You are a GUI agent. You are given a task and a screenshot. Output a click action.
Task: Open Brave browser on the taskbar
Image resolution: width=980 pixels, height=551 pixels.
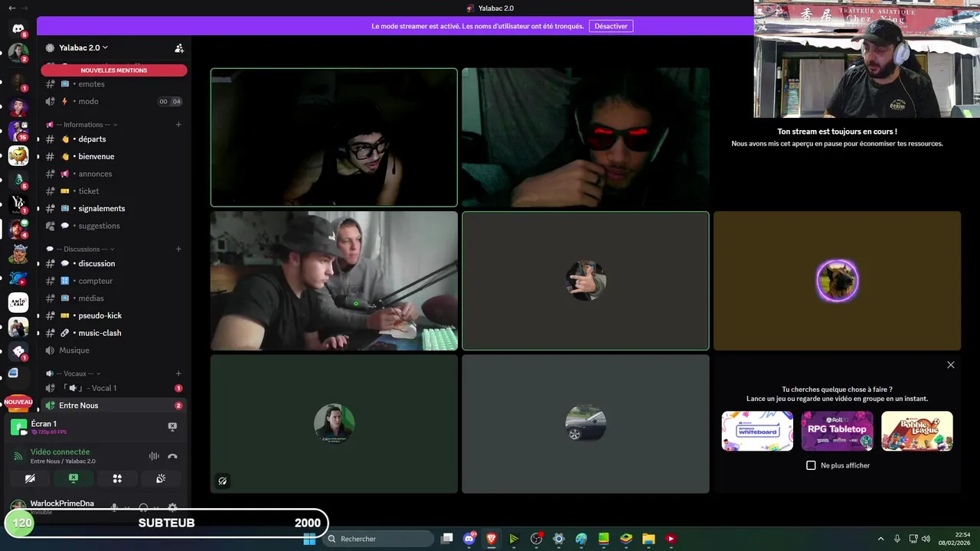click(492, 539)
